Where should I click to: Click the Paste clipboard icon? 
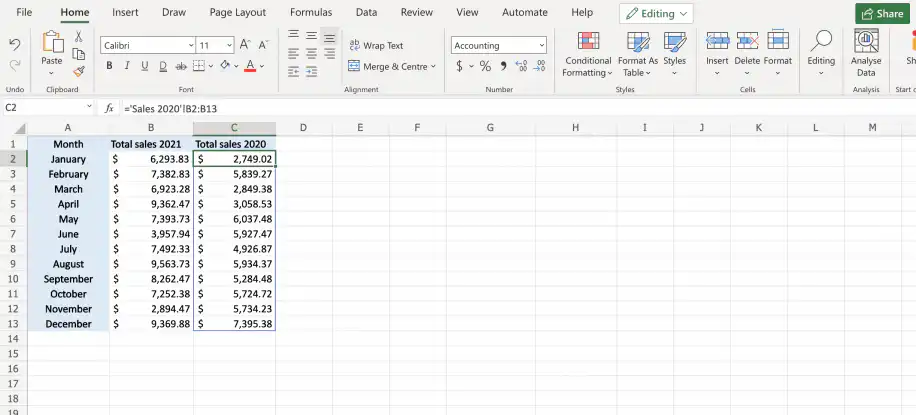pos(52,42)
